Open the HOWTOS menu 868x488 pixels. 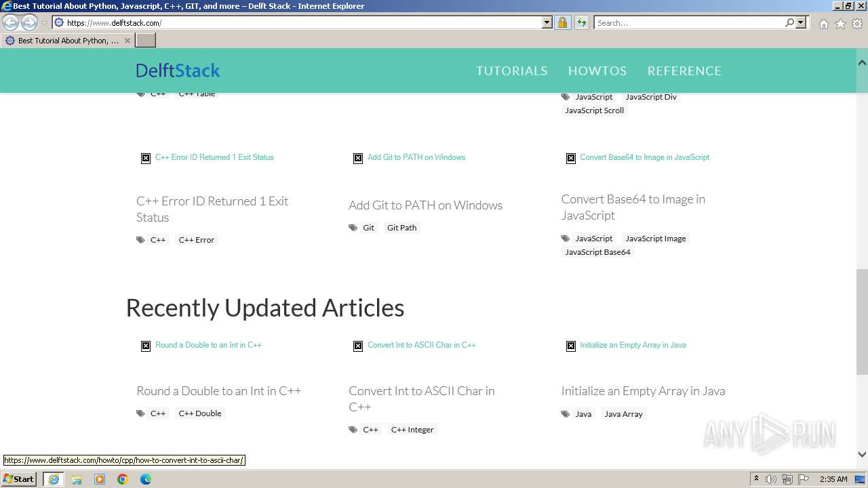pos(597,70)
